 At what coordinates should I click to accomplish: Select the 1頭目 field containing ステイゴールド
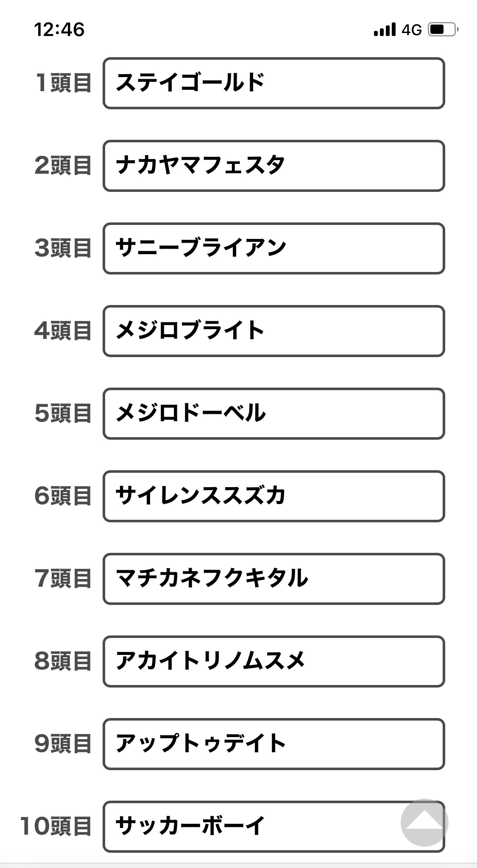click(274, 83)
